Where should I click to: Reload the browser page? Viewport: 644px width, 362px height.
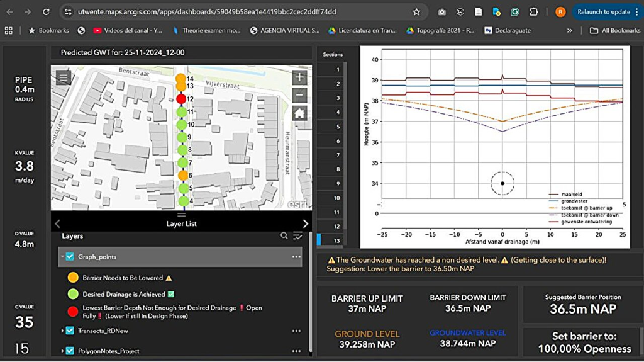pyautogui.click(x=46, y=12)
